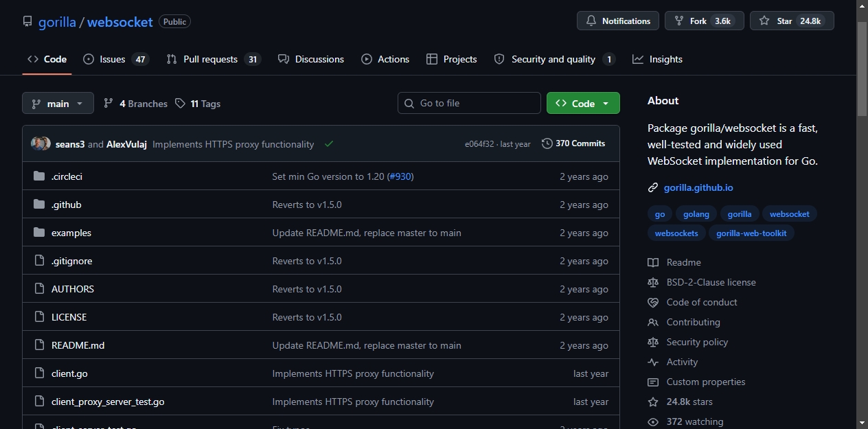Open the Contributing link

(684, 322)
